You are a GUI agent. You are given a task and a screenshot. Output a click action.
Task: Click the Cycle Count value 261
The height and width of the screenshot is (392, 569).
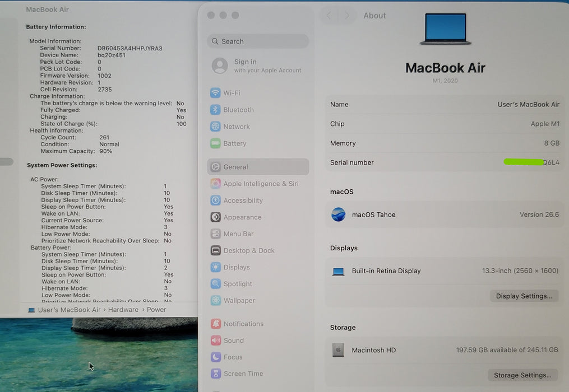(x=104, y=137)
